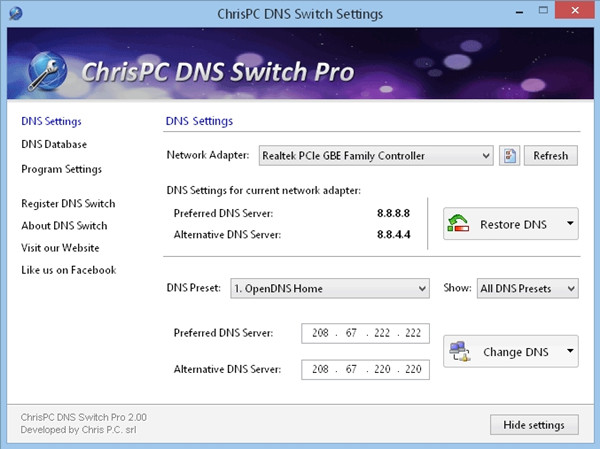Screen dimensions: 600x449
Task: Open About DNS Switch
Action: [64, 226]
